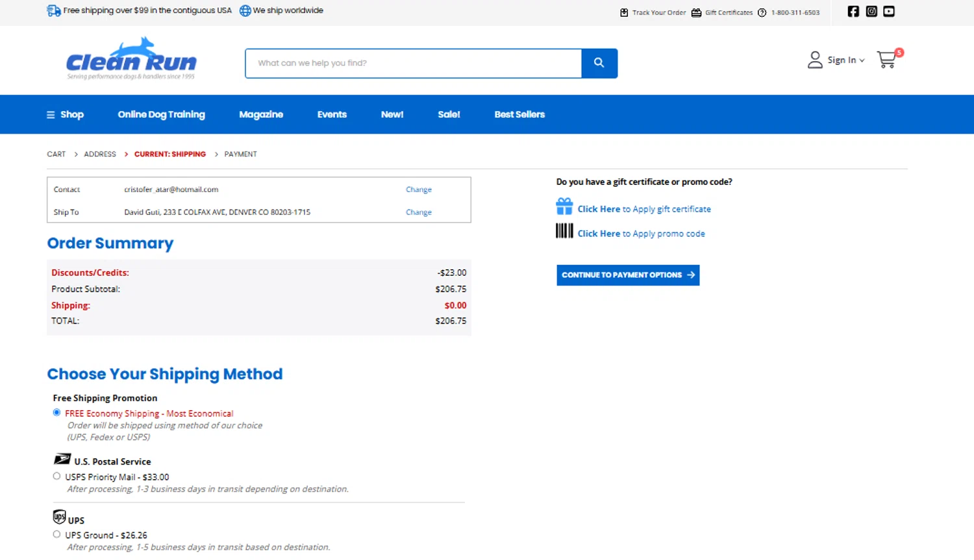Click Here to apply promo code
The width and height of the screenshot is (974, 560).
641,234
